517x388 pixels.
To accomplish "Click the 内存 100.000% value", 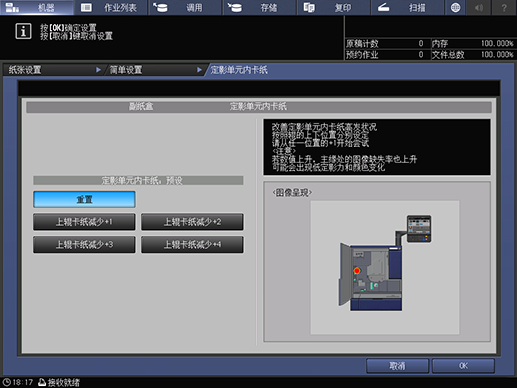I will point(497,44).
